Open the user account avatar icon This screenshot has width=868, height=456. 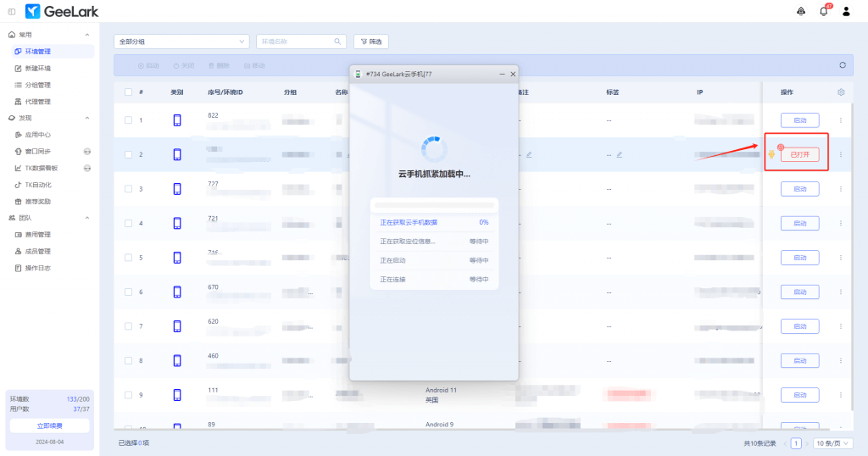846,11
